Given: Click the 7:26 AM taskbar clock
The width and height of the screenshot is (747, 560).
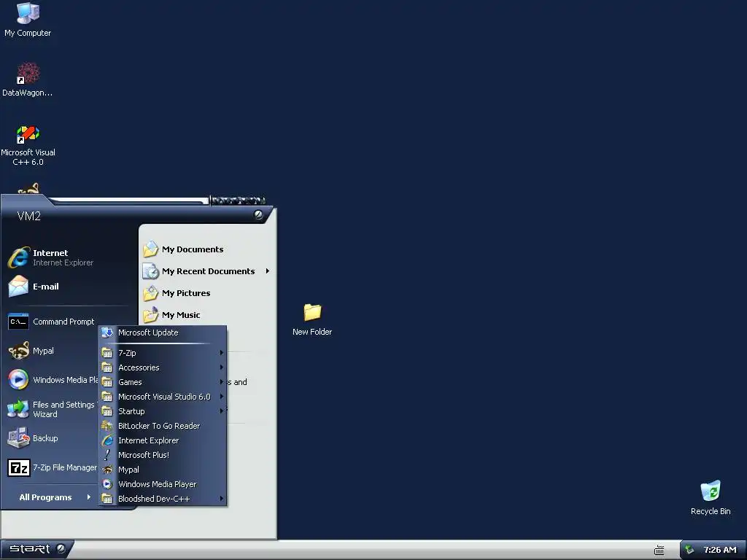Looking at the screenshot, I should [x=720, y=550].
